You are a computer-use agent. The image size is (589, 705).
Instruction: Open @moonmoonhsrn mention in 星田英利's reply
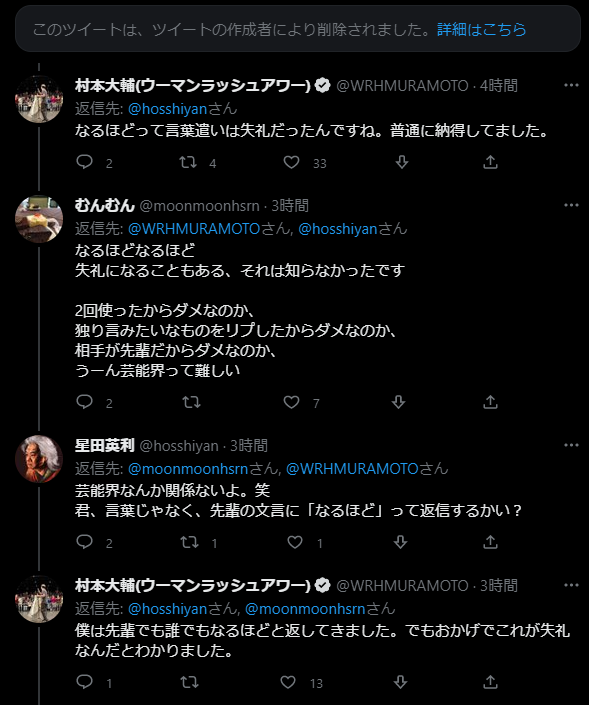pyautogui.click(x=188, y=469)
